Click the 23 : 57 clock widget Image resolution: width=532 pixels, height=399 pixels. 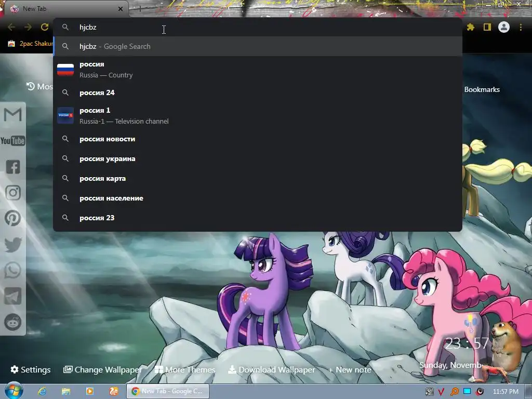coord(467,344)
